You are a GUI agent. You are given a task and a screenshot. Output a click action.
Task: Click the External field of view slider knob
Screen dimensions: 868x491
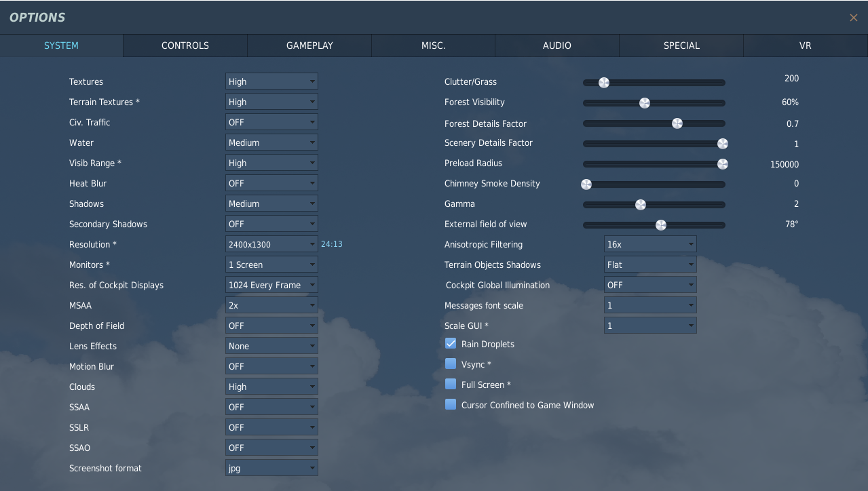coord(660,225)
